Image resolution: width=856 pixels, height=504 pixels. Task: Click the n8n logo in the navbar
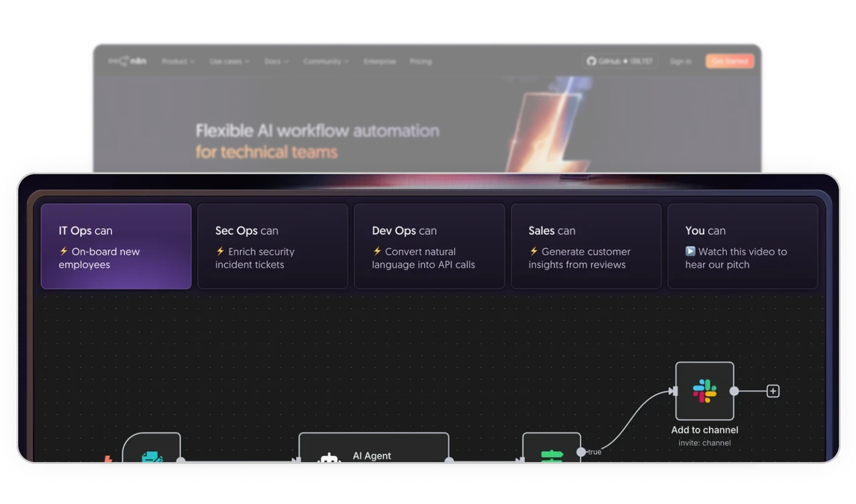coord(127,61)
